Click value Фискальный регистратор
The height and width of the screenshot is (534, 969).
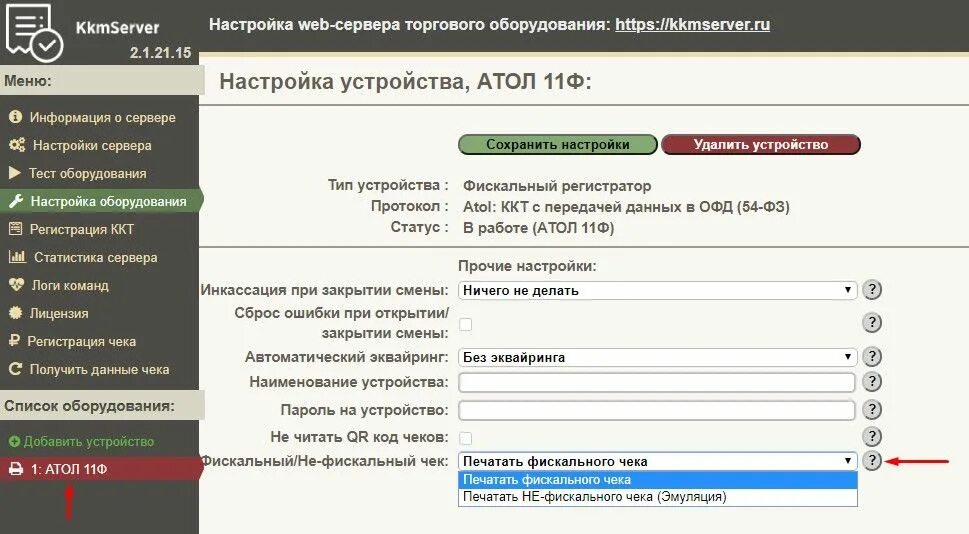[557, 186]
